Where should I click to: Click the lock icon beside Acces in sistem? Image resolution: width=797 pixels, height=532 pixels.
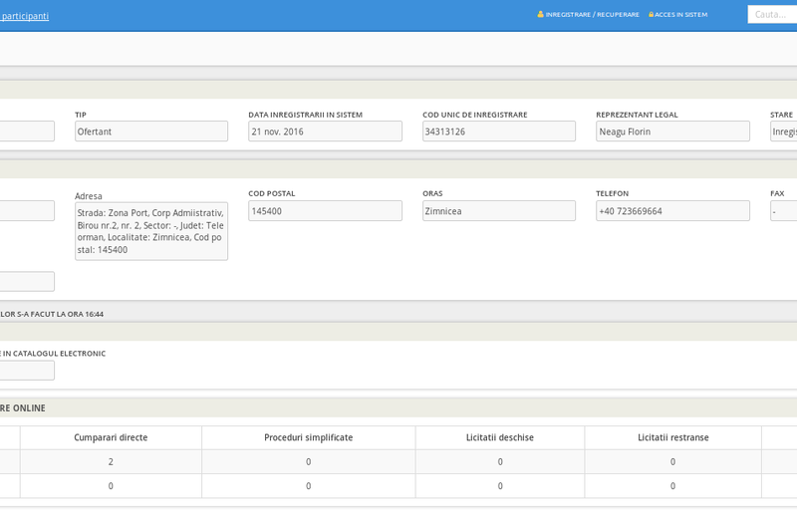(x=652, y=15)
